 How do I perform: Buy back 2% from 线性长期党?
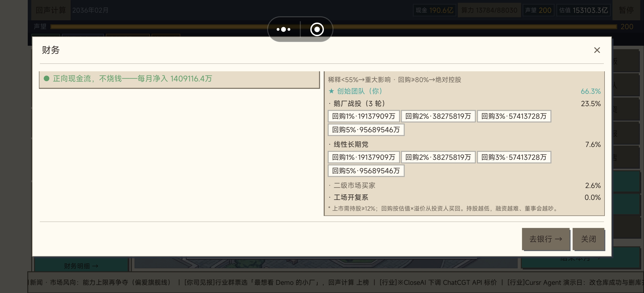coord(438,157)
